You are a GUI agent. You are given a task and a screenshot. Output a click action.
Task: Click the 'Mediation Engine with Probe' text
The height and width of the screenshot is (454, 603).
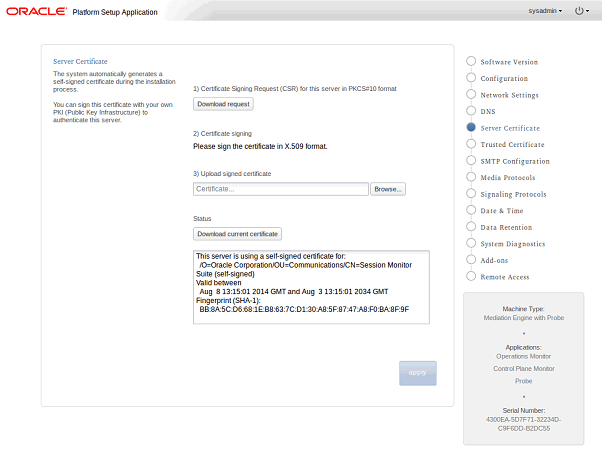click(524, 318)
